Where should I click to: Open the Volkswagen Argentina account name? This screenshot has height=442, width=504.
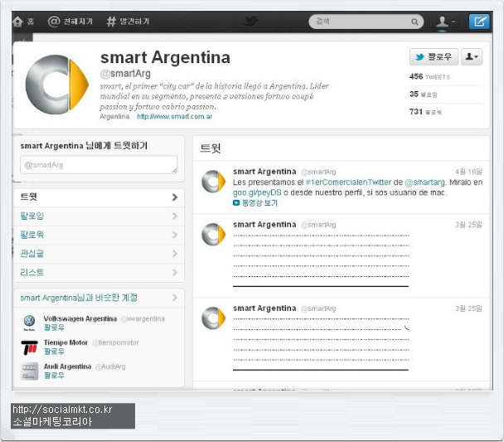[x=80, y=318]
